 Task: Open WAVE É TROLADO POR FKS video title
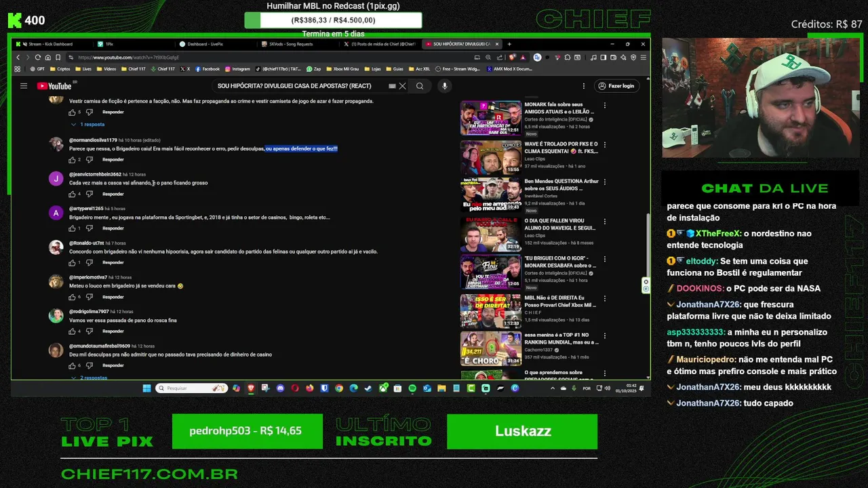pyautogui.click(x=561, y=148)
